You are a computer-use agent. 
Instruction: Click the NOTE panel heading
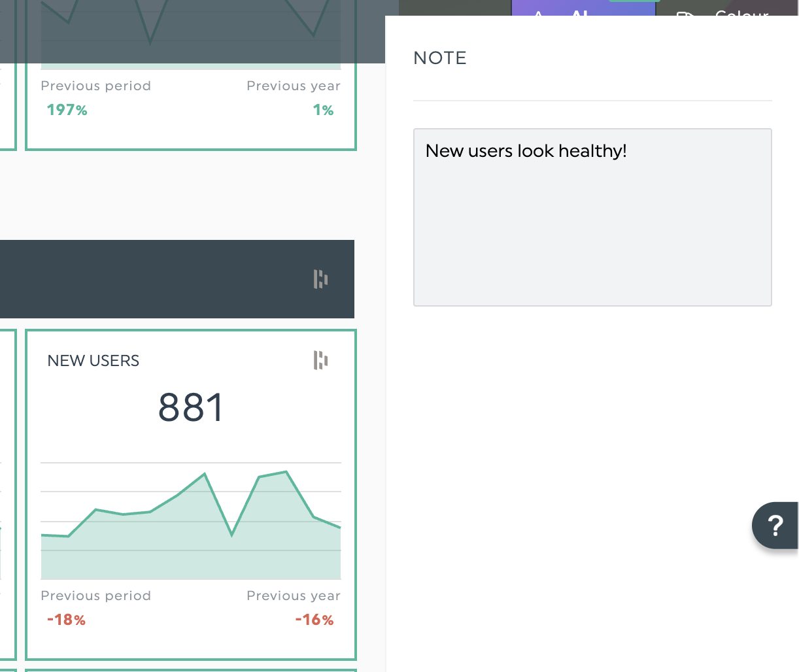(x=440, y=58)
